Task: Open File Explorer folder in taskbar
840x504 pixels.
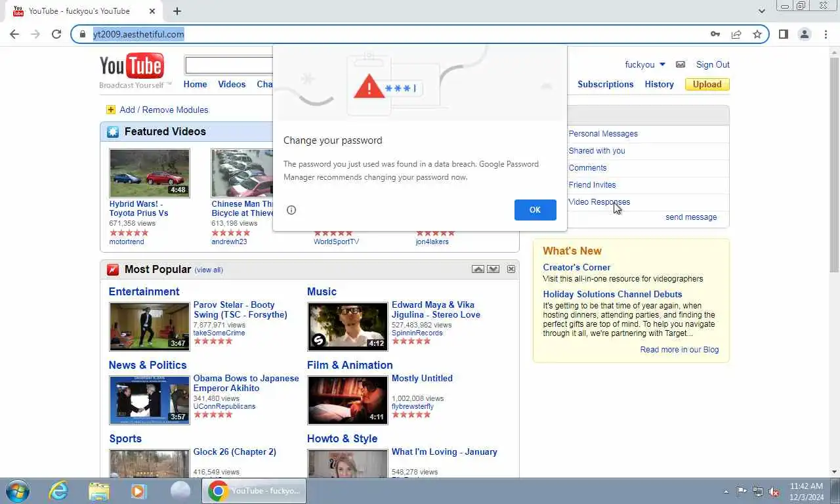Action: [x=99, y=491]
